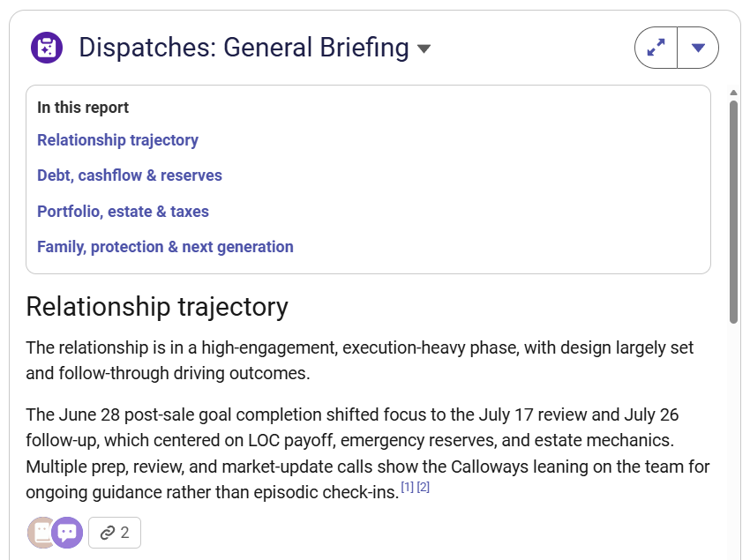Image resolution: width=750 pixels, height=560 pixels.
Task: Open citation reference [1]
Action: (x=407, y=488)
